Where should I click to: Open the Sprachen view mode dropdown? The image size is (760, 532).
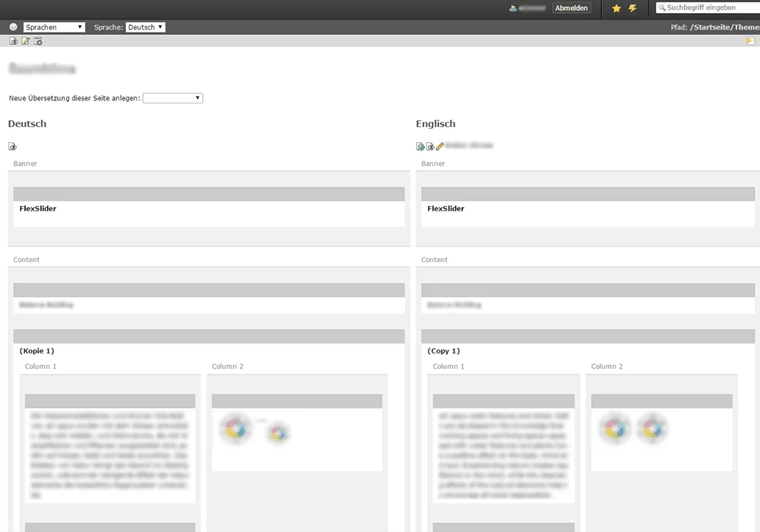[x=53, y=27]
